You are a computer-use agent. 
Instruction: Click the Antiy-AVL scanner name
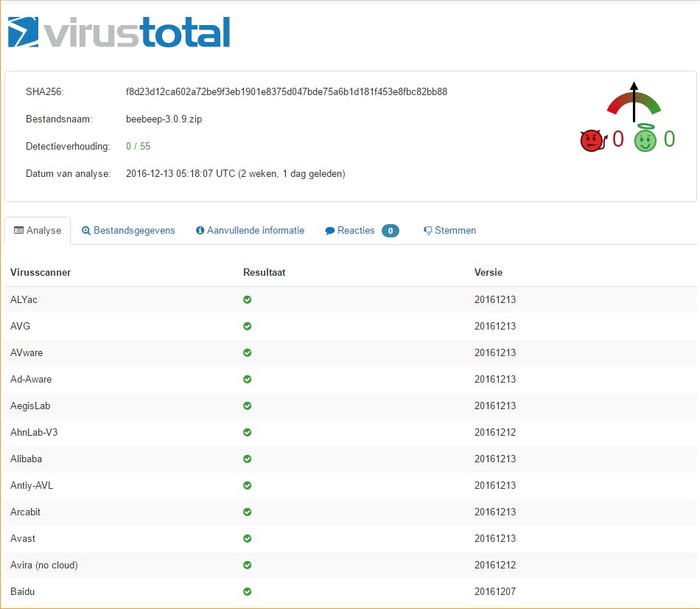32,485
